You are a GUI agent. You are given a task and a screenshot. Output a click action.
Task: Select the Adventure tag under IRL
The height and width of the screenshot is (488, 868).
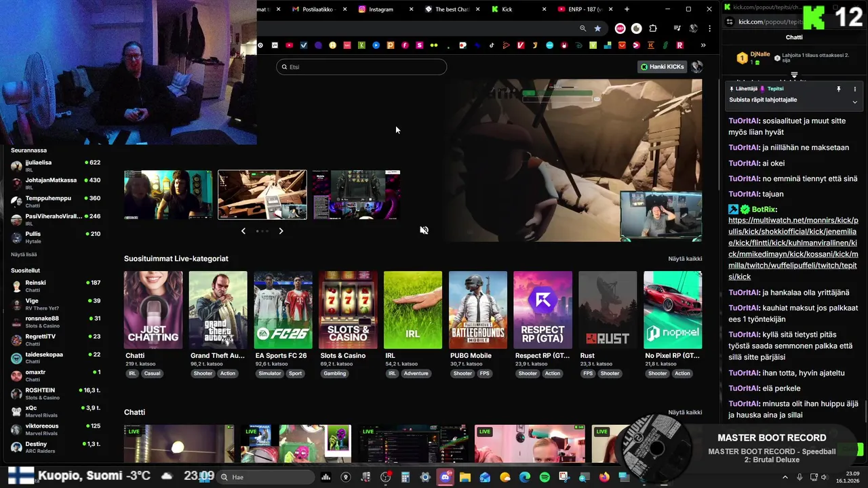[x=416, y=373]
